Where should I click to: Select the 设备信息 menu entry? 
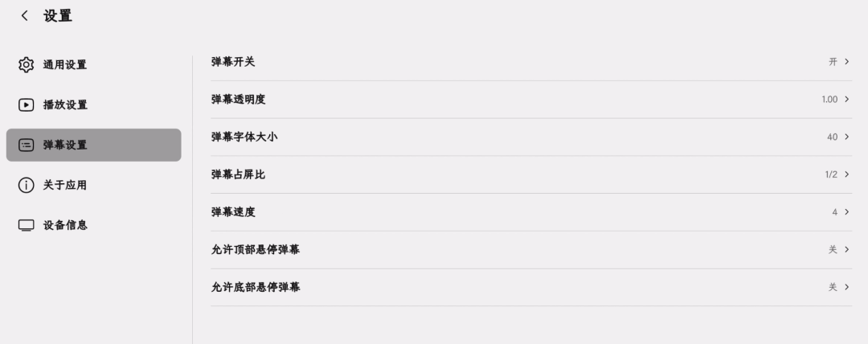pos(65,225)
